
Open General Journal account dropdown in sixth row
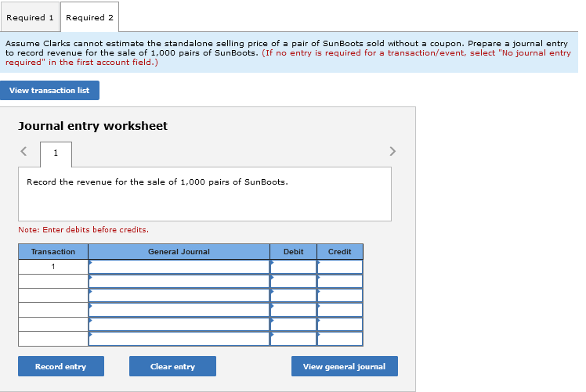pos(179,339)
